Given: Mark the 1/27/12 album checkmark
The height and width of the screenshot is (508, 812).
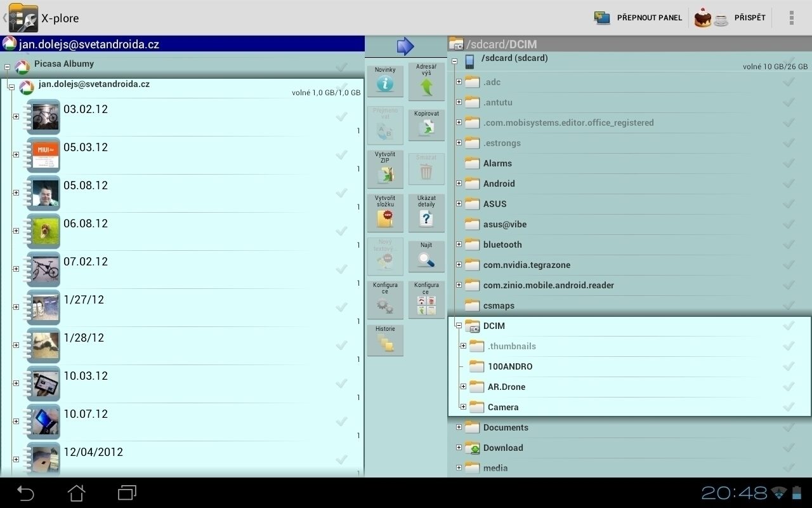Looking at the screenshot, I should tap(341, 307).
